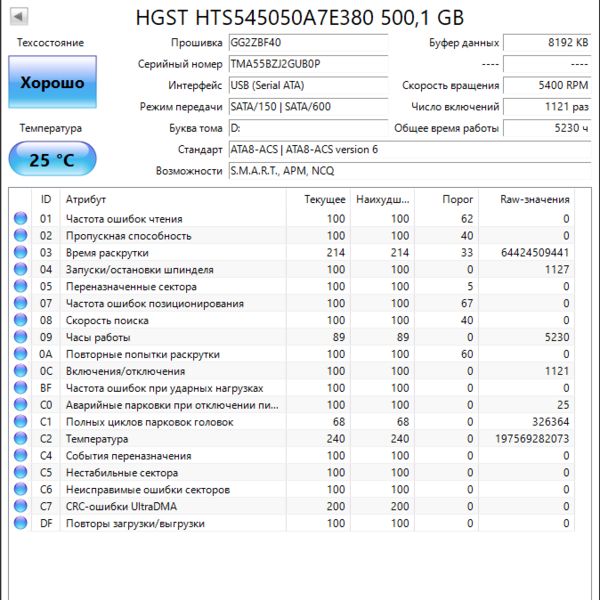Click the power-on count field 1121 раз

click(x=547, y=106)
